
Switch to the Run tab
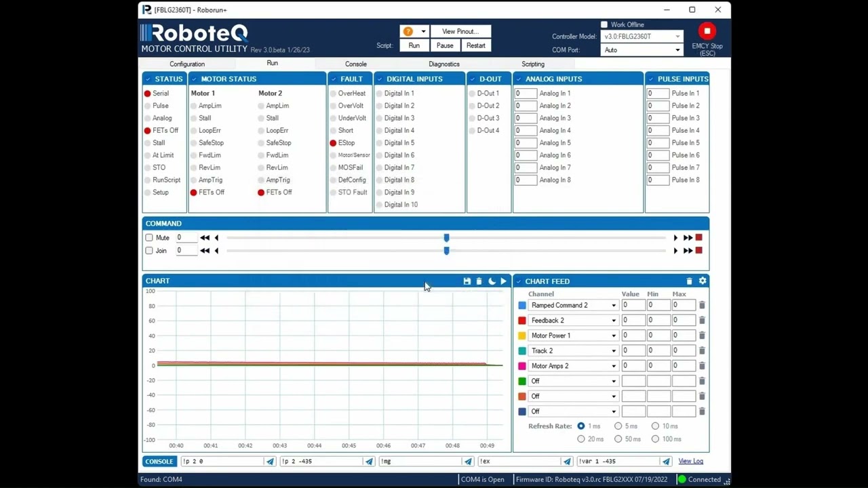(x=272, y=63)
